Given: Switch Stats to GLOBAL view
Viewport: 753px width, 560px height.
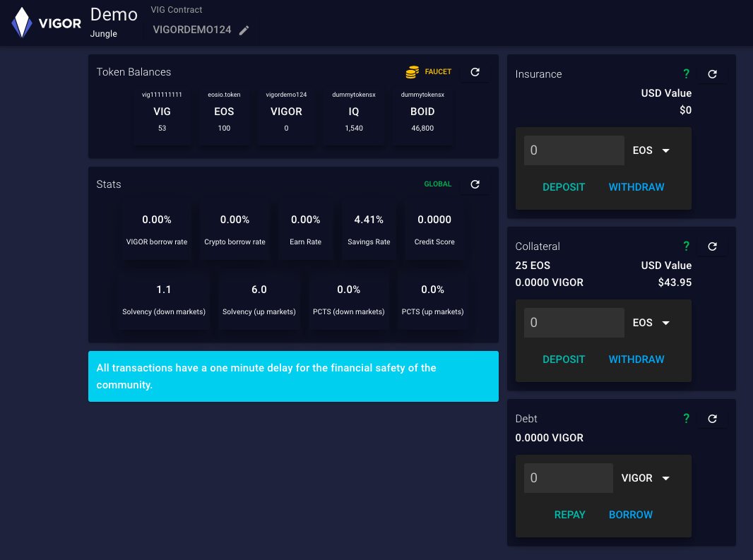Looking at the screenshot, I should (437, 184).
